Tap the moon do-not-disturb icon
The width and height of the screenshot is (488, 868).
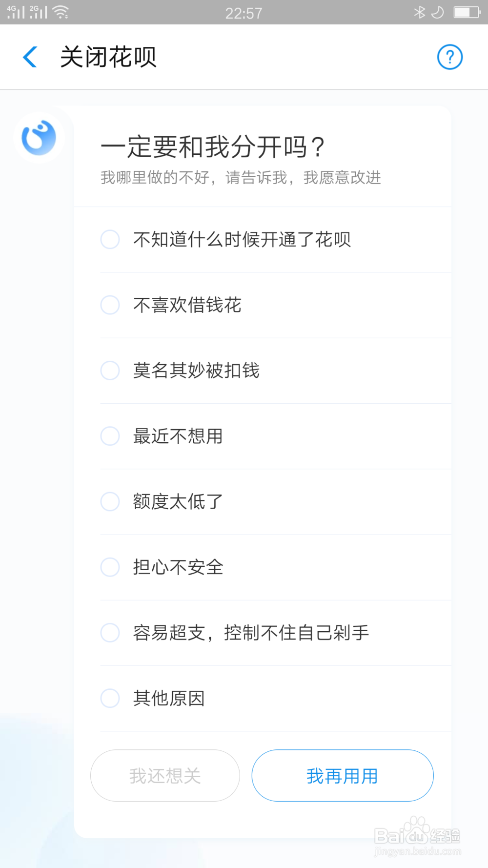438,12
